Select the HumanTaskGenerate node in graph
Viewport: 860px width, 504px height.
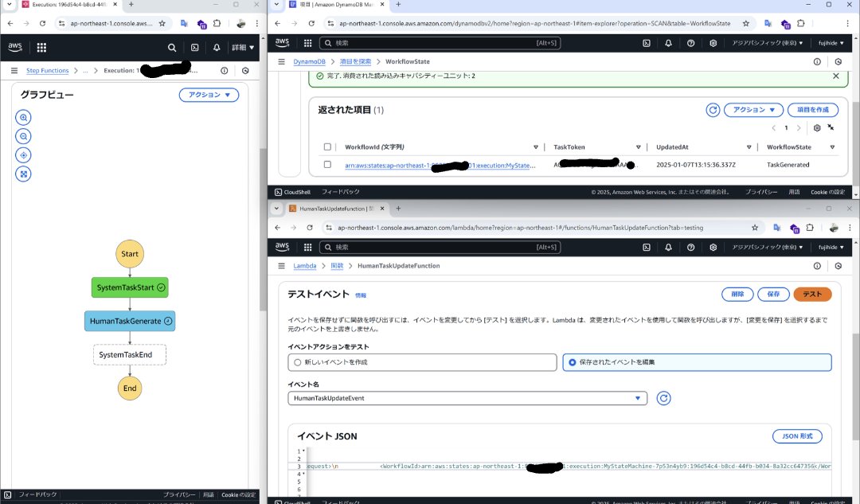(x=130, y=321)
